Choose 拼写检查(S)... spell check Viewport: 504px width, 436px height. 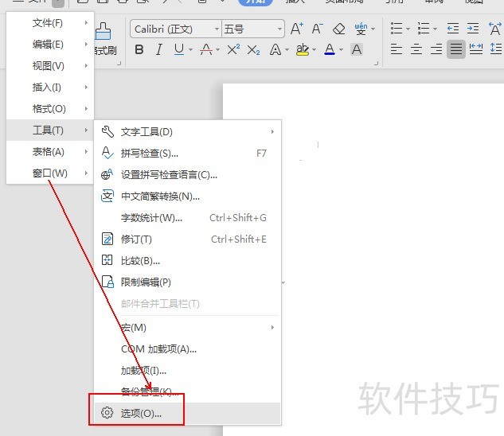click(x=149, y=153)
